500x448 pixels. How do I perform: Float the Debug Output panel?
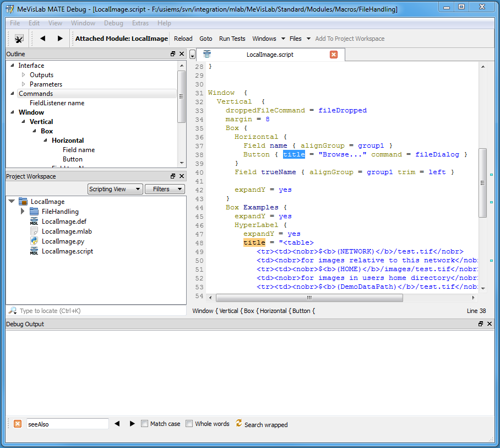click(x=481, y=324)
